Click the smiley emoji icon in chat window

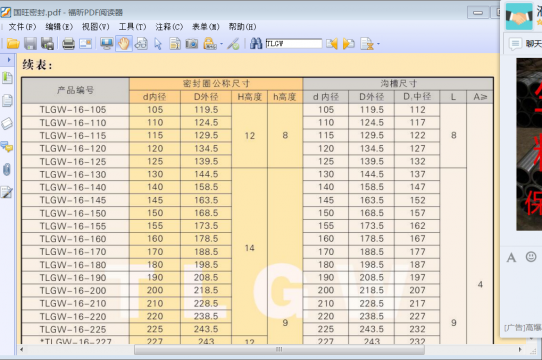tap(531, 257)
